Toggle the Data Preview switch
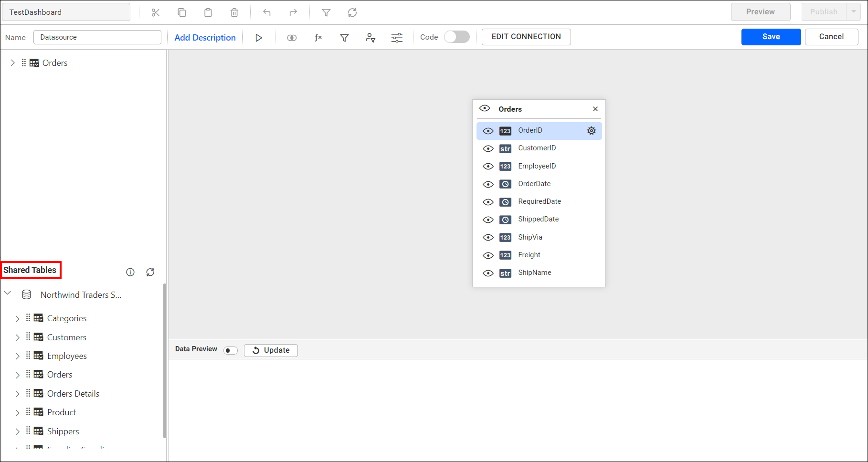Image resolution: width=868 pixels, height=462 pixels. click(231, 350)
